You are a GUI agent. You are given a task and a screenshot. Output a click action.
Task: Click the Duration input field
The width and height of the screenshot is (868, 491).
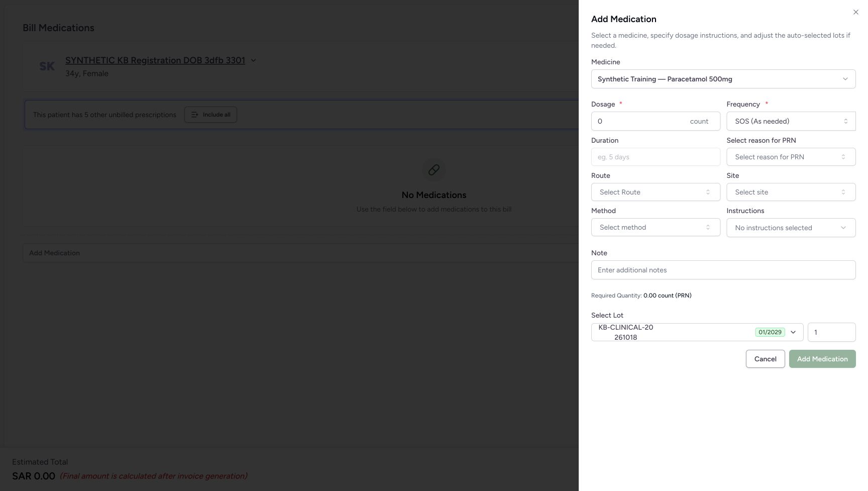pyautogui.click(x=656, y=157)
